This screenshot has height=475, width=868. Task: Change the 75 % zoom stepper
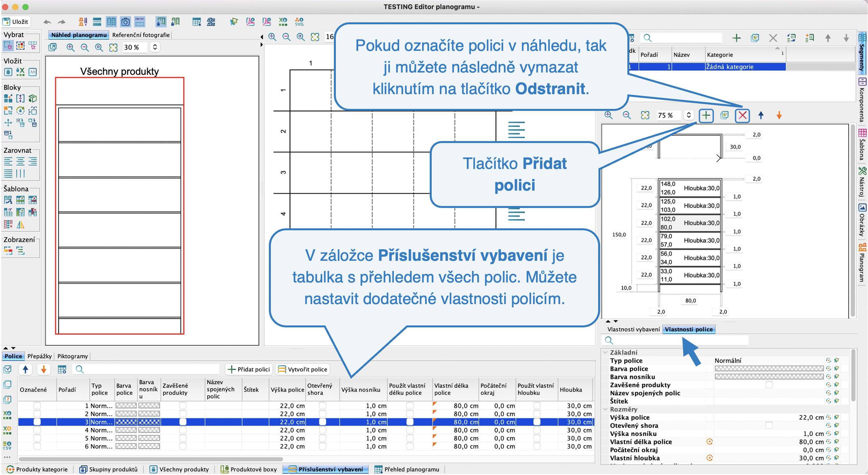[x=689, y=115]
